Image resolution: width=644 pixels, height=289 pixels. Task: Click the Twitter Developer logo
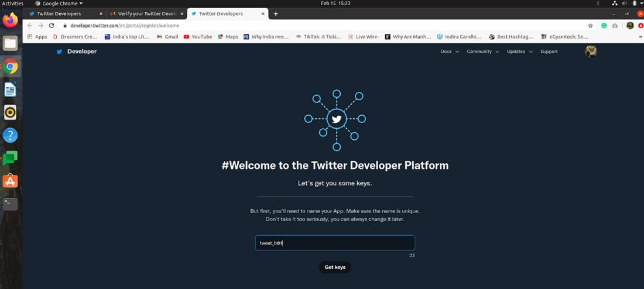point(77,51)
